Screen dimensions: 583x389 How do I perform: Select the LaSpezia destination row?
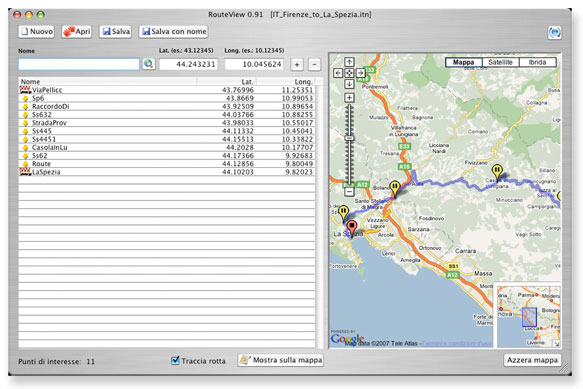click(167, 171)
